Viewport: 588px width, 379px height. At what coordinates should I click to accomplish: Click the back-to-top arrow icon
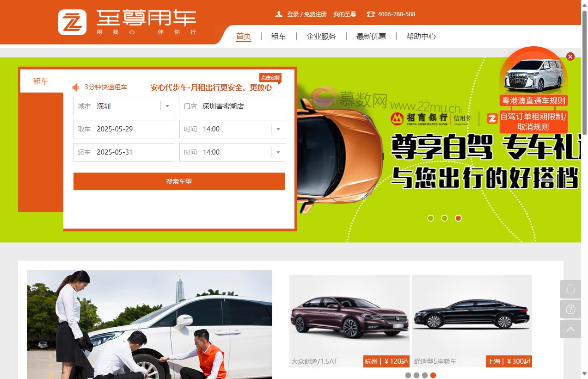coord(570,329)
